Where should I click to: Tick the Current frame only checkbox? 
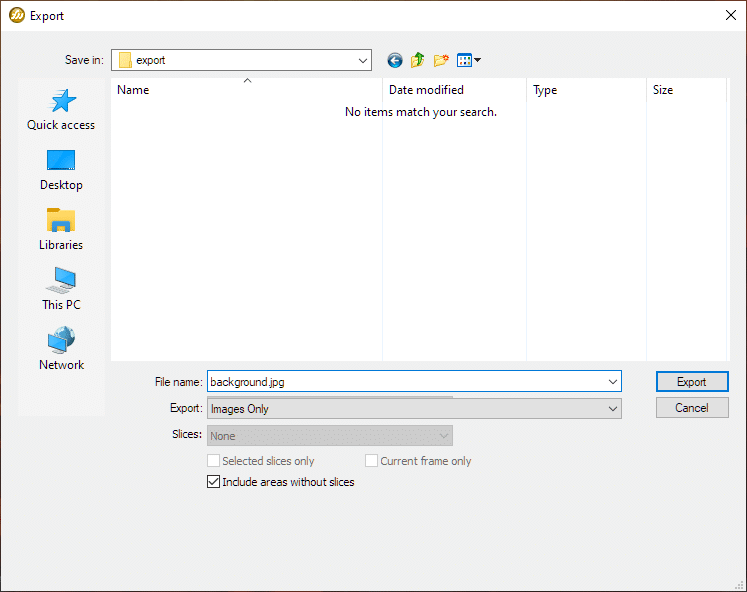click(x=371, y=461)
